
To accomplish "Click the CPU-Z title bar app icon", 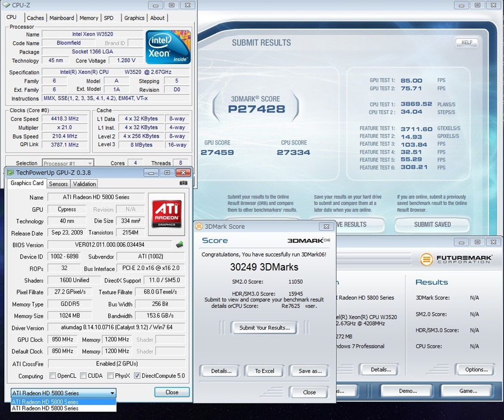I will [6, 5].
